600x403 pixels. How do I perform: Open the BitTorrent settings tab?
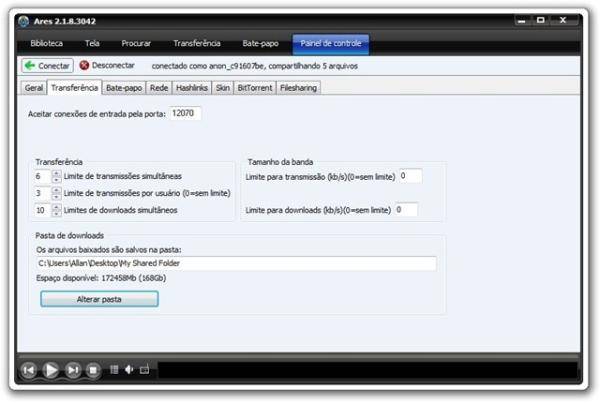(255, 88)
